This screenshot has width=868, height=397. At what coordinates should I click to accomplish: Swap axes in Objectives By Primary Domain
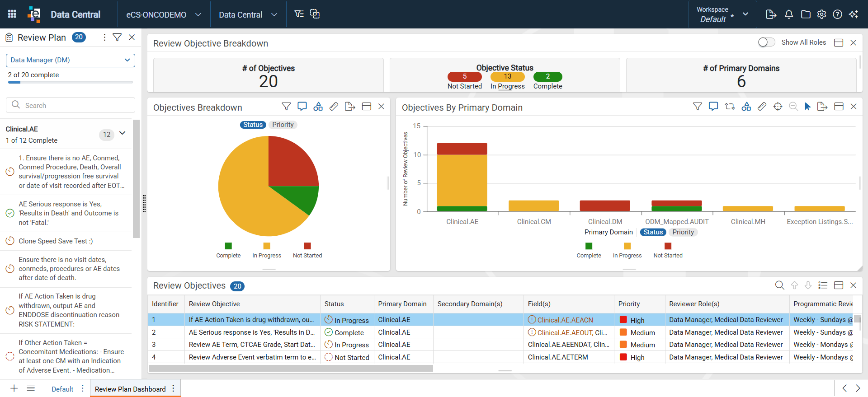click(730, 107)
